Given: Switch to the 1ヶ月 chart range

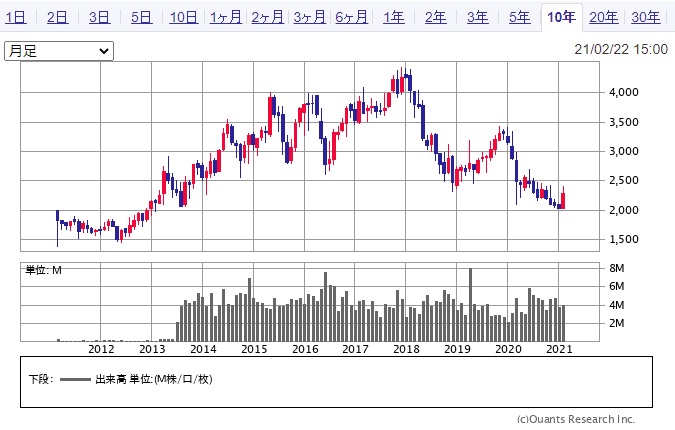Looking at the screenshot, I should (226, 17).
